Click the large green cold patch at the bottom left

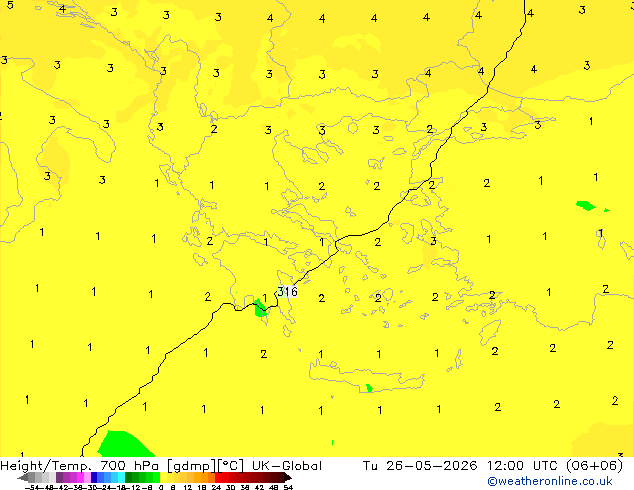click(123, 444)
